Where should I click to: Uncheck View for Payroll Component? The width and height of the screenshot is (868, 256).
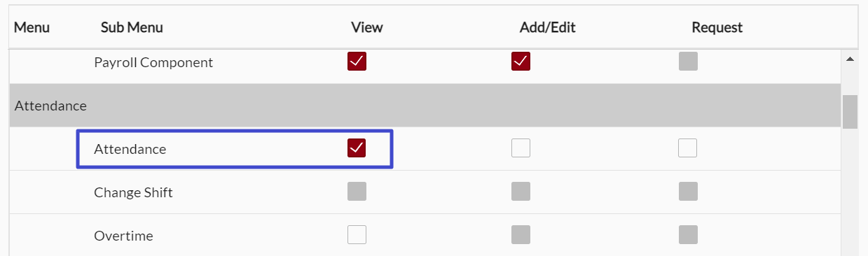tap(357, 62)
